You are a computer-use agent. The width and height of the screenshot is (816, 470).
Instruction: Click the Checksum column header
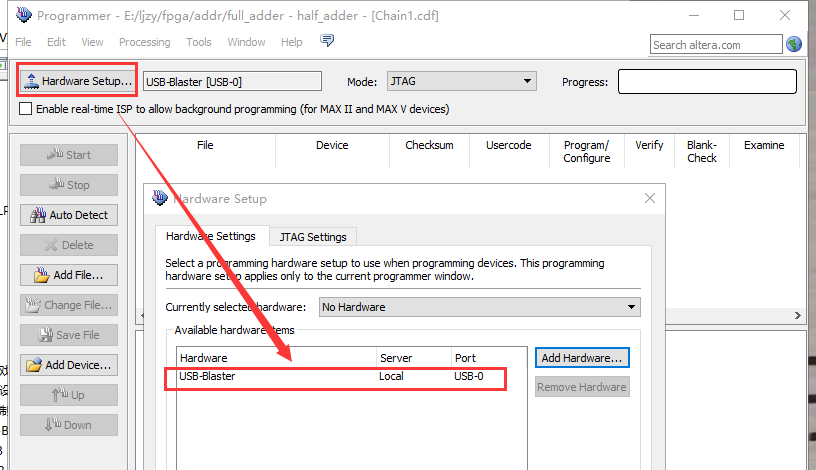click(429, 151)
